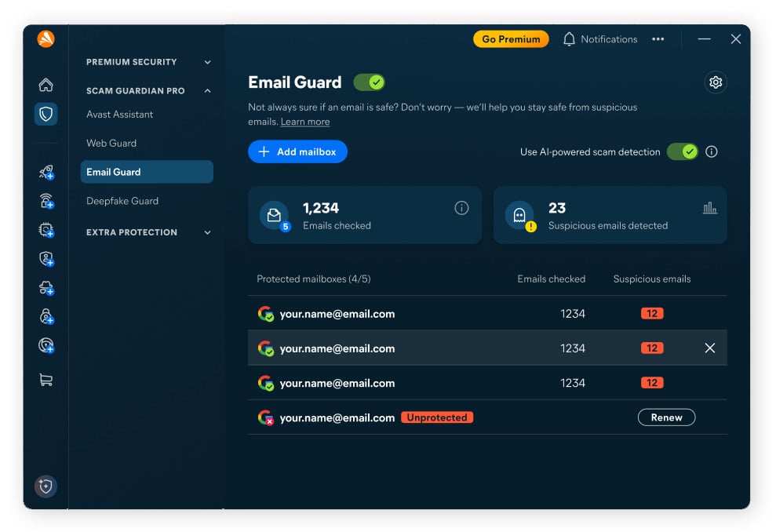Open the incognito hat sidebar icon

pos(46,287)
